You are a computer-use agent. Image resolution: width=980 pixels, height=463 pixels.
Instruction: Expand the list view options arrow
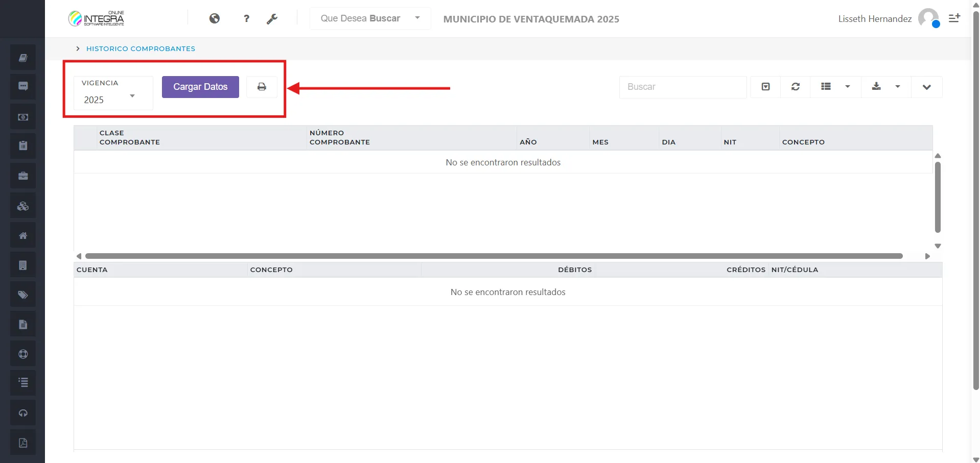point(848,87)
